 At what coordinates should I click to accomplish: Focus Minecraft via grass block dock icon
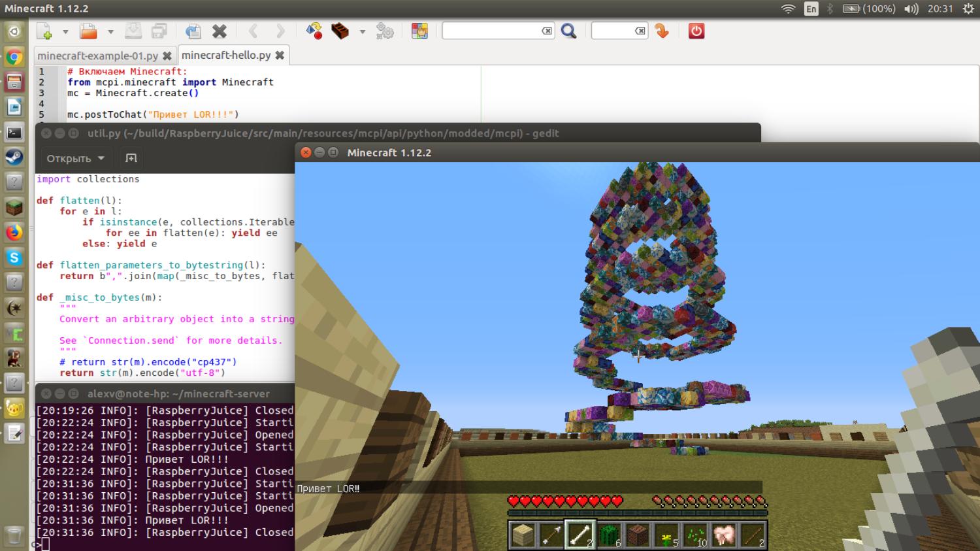[x=14, y=207]
